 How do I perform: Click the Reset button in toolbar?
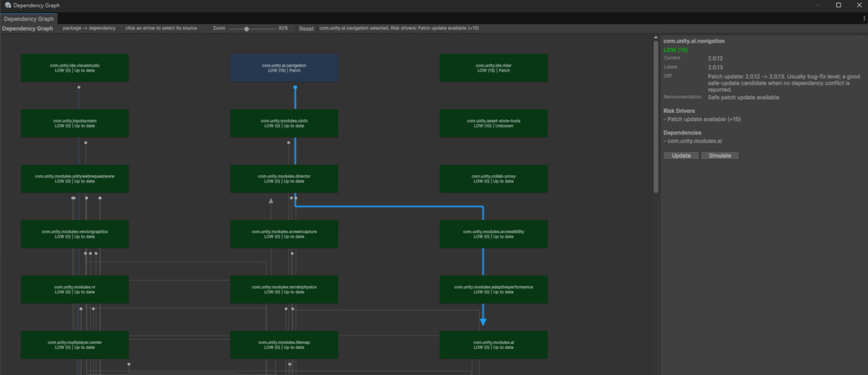point(307,28)
